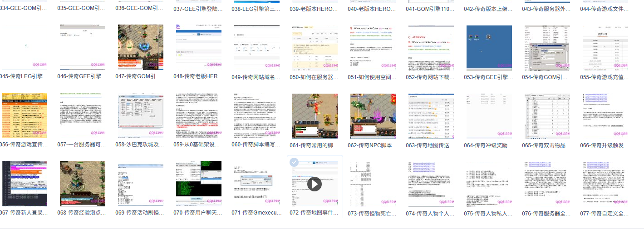The image size is (644, 230).
Task: Open the 063-传奇地图传送 thumbnail
Action: pos(431,115)
